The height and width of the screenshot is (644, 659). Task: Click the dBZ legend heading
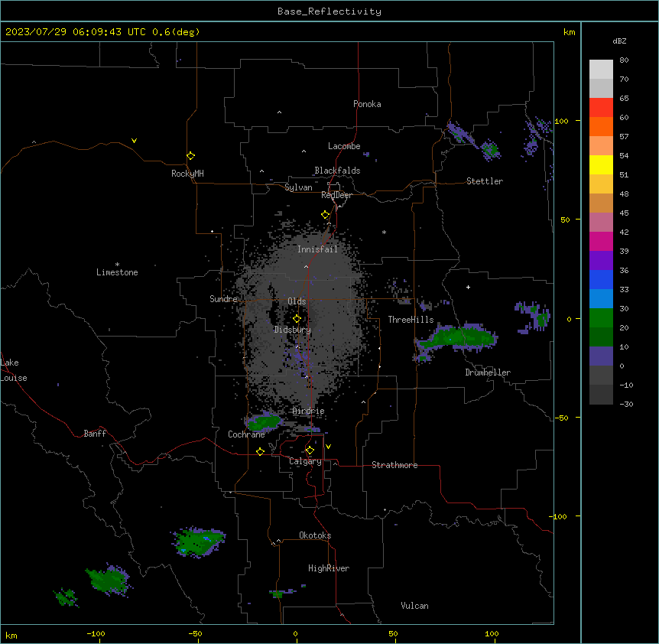coord(619,41)
